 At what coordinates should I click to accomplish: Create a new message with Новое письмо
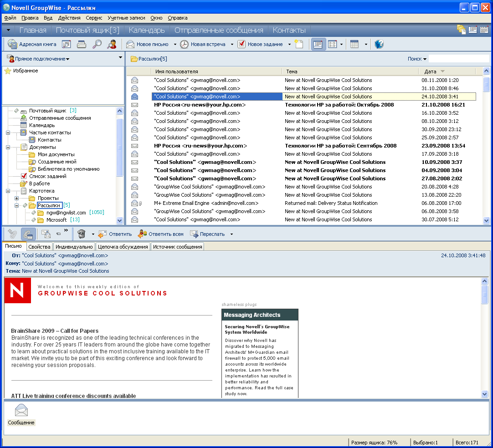coord(147,44)
